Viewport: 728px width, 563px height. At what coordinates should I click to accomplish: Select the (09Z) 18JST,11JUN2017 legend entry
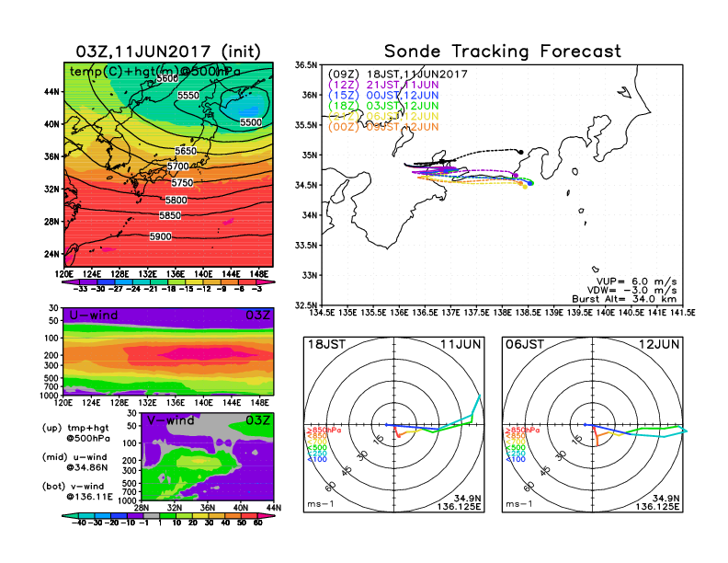click(398, 74)
